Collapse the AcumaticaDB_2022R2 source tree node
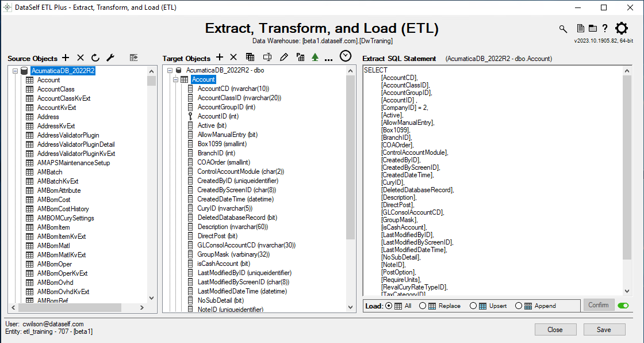 pyautogui.click(x=15, y=71)
